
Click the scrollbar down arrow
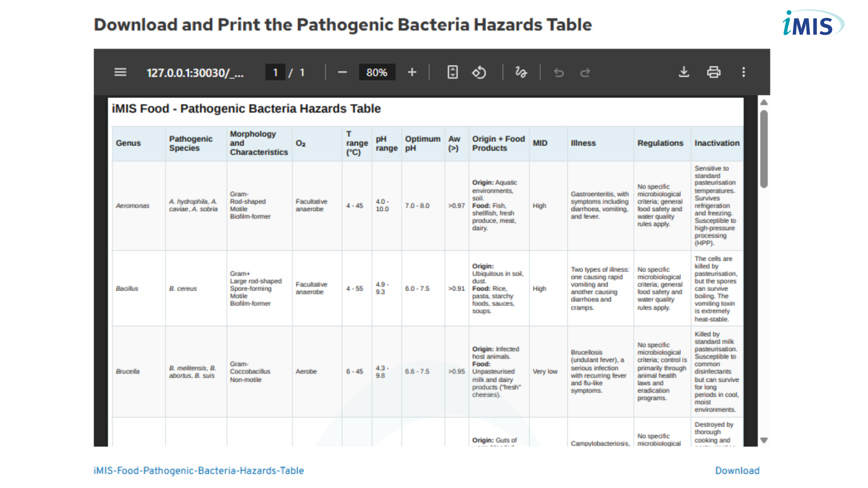click(x=764, y=440)
